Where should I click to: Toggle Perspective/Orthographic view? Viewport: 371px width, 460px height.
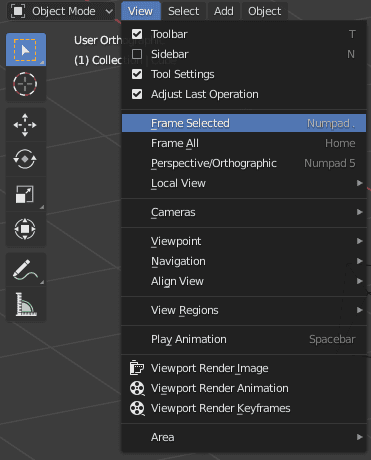click(x=244, y=163)
